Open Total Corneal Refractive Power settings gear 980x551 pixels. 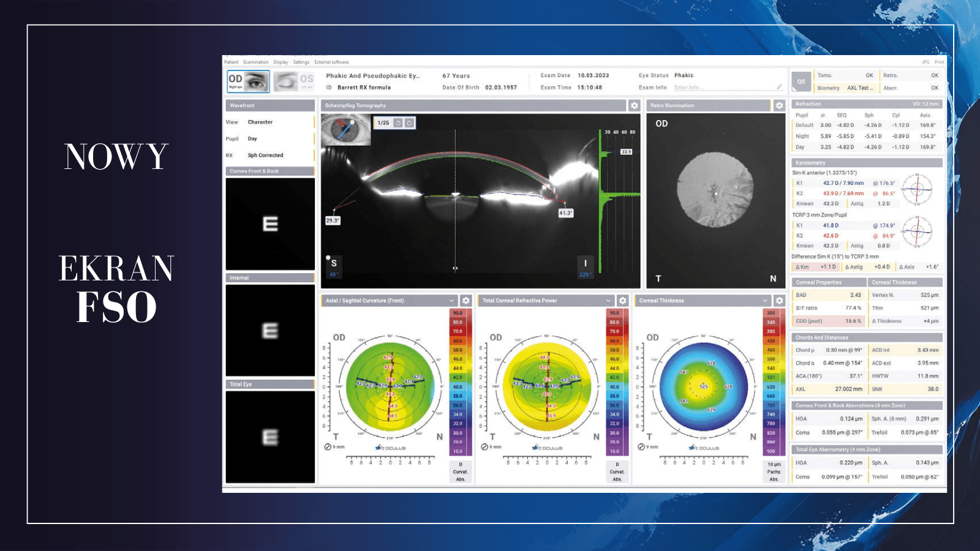pos(623,301)
